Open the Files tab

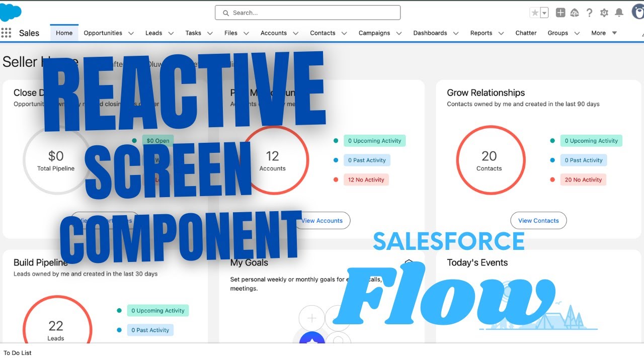(x=231, y=33)
